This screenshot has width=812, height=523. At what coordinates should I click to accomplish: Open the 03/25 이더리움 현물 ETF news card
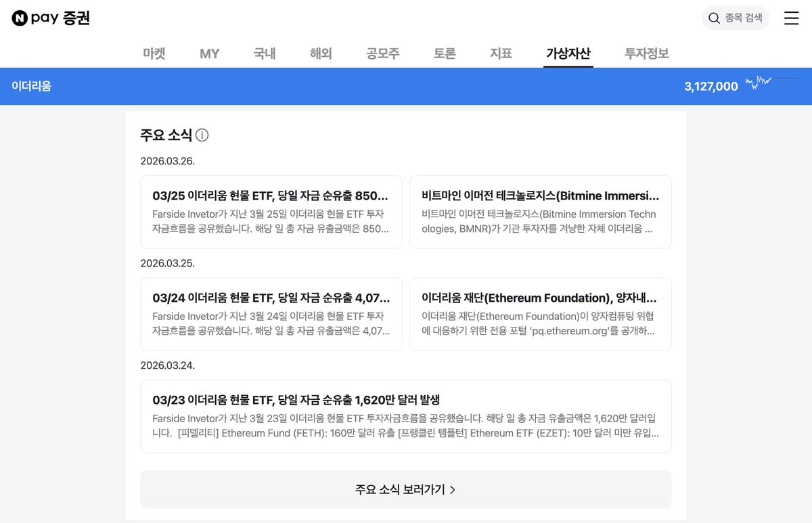pyautogui.click(x=271, y=212)
